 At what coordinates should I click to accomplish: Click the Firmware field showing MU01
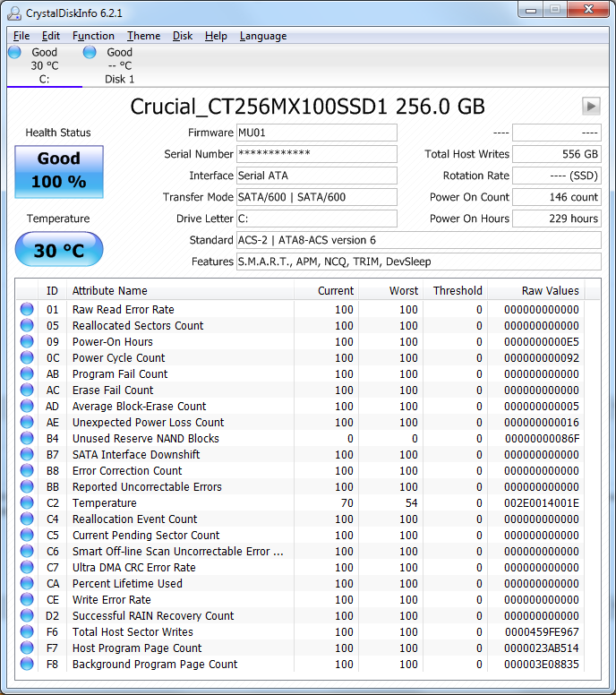click(316, 133)
